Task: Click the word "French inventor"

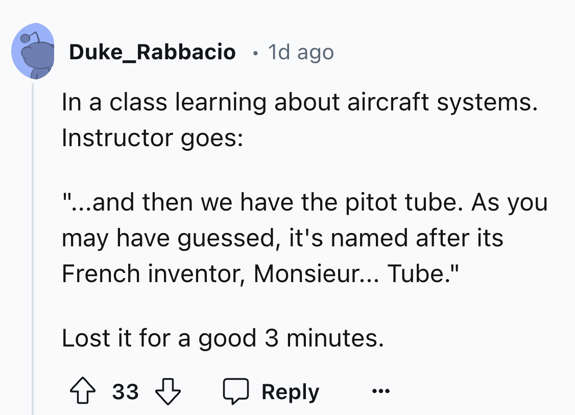Action: 153,273
